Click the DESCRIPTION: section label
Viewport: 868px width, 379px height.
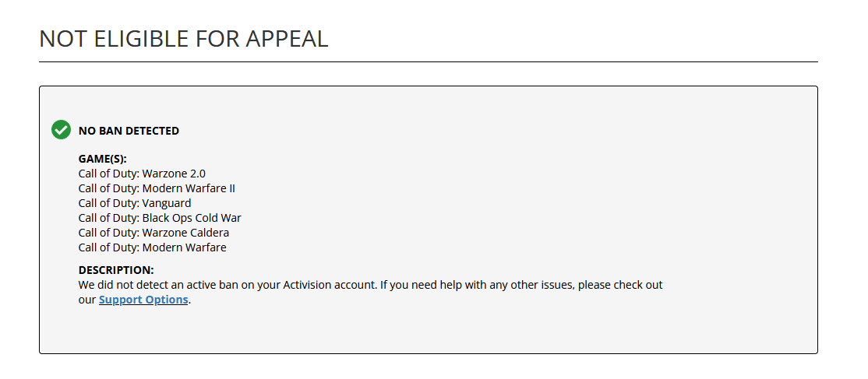point(116,271)
